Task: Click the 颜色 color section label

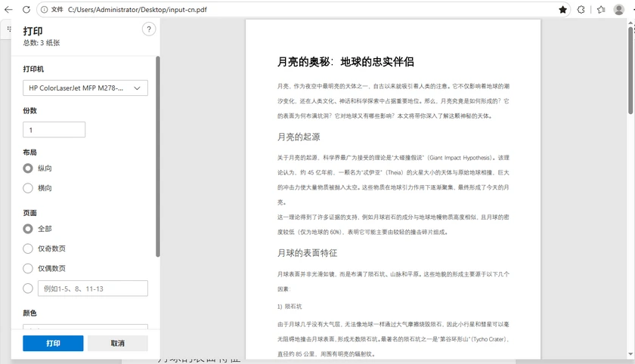Action: (29, 313)
